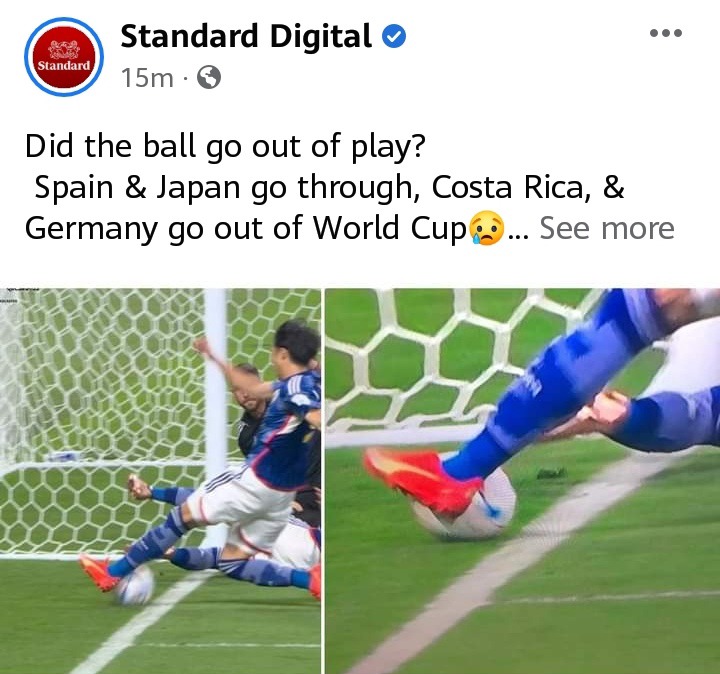
Task: Select the 'Did the ball go out of play?' text
Action: [x=225, y=146]
